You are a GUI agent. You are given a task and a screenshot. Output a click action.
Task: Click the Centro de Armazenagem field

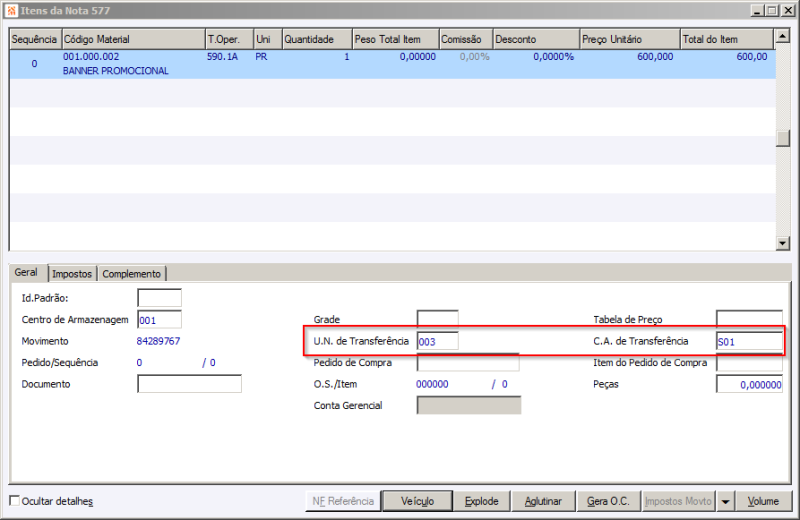[x=160, y=320]
